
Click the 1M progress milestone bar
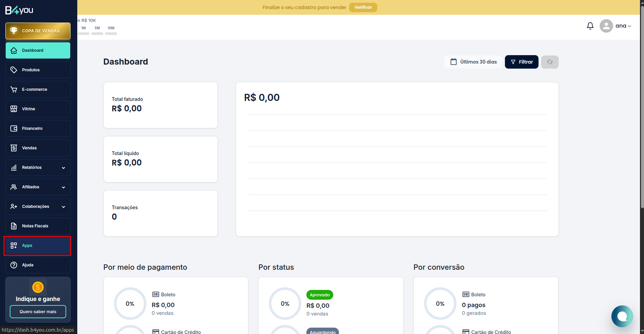(x=84, y=34)
